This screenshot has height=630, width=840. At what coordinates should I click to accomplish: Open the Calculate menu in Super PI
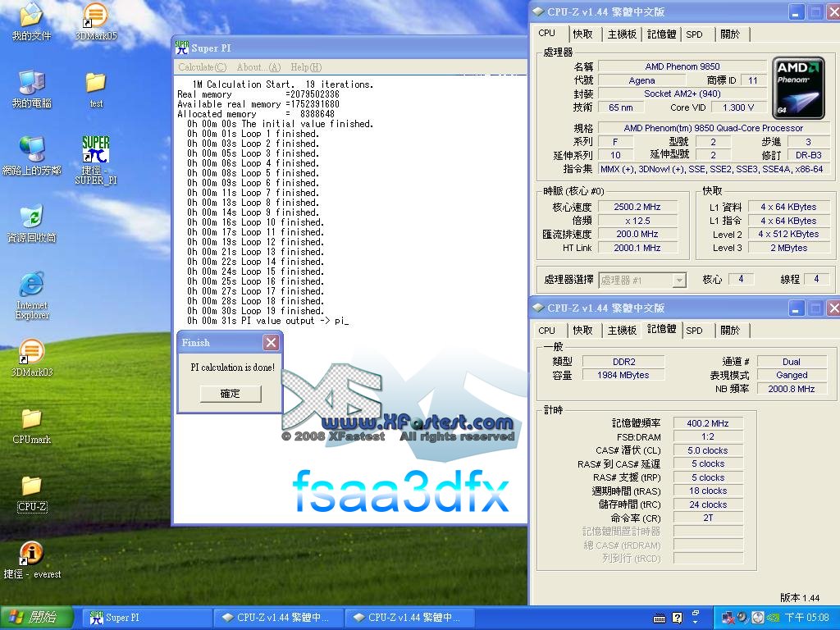[202, 67]
